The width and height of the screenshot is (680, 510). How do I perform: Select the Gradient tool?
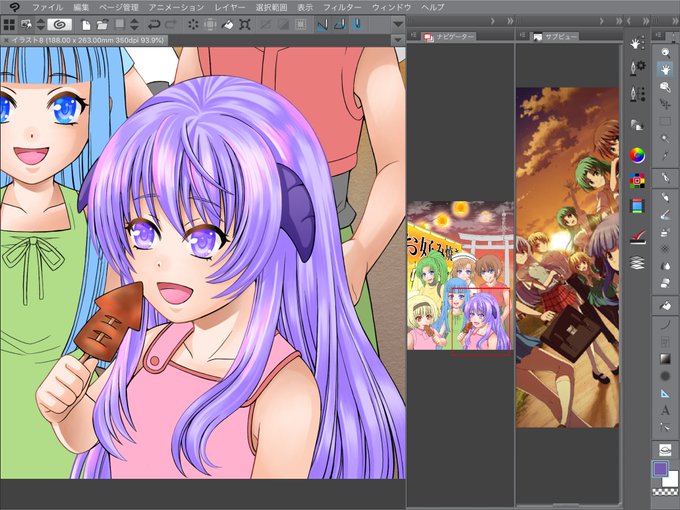[x=665, y=359]
